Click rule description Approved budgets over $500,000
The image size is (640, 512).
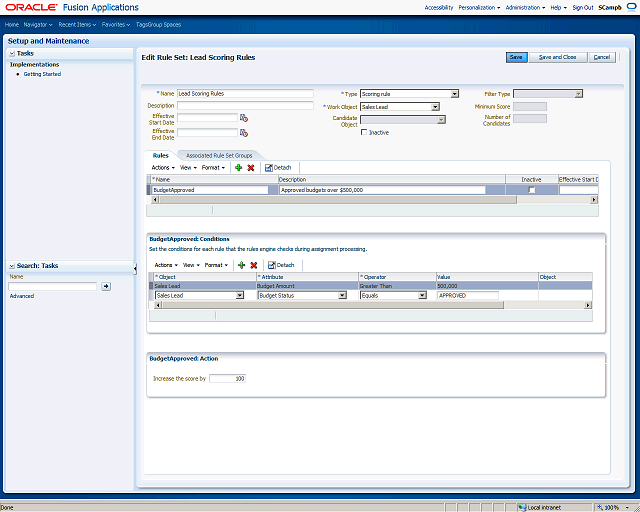click(x=382, y=190)
